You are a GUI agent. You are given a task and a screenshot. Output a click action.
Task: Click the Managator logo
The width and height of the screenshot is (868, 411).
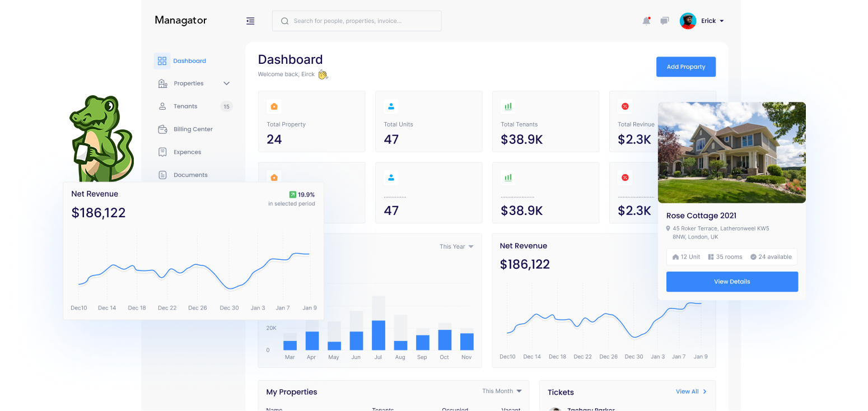[x=181, y=20]
